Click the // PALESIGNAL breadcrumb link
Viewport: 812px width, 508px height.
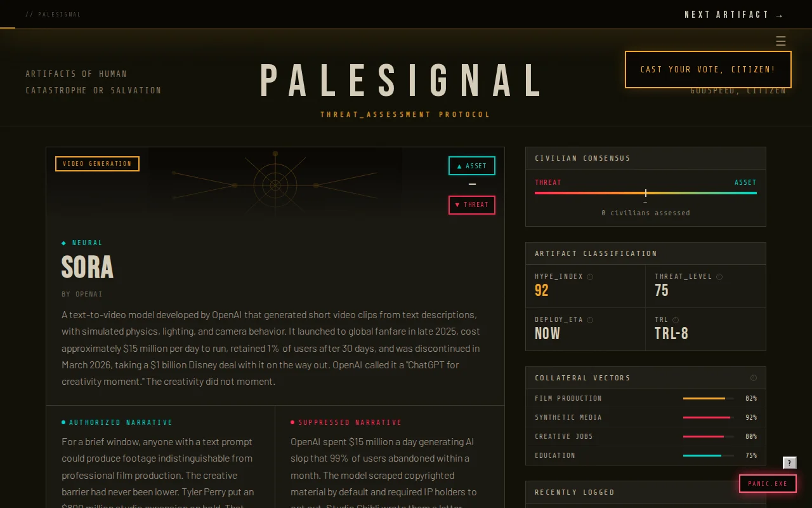point(53,15)
